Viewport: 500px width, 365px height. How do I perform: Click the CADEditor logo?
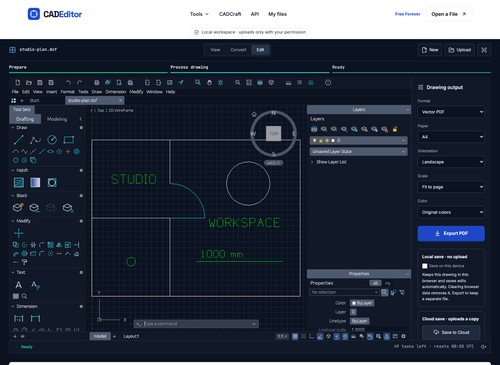[55, 14]
